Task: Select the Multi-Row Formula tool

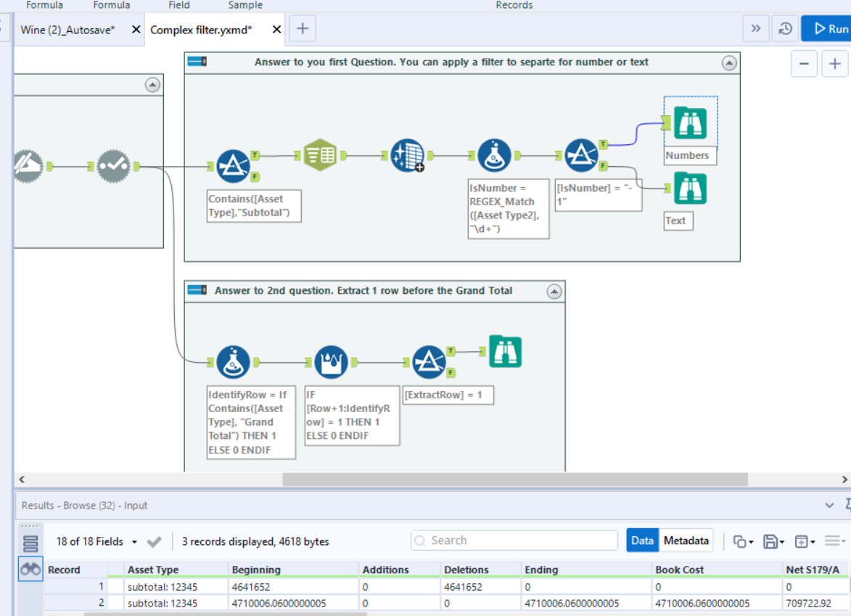Action: (330, 361)
